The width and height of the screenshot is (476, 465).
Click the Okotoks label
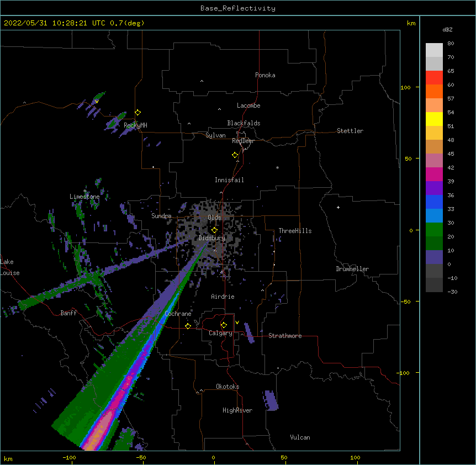(x=228, y=387)
